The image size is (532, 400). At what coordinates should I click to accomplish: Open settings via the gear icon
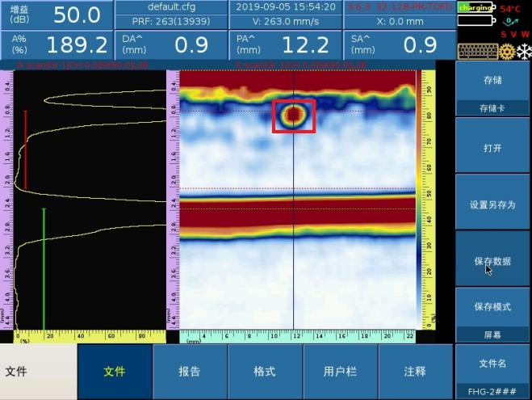click(506, 52)
